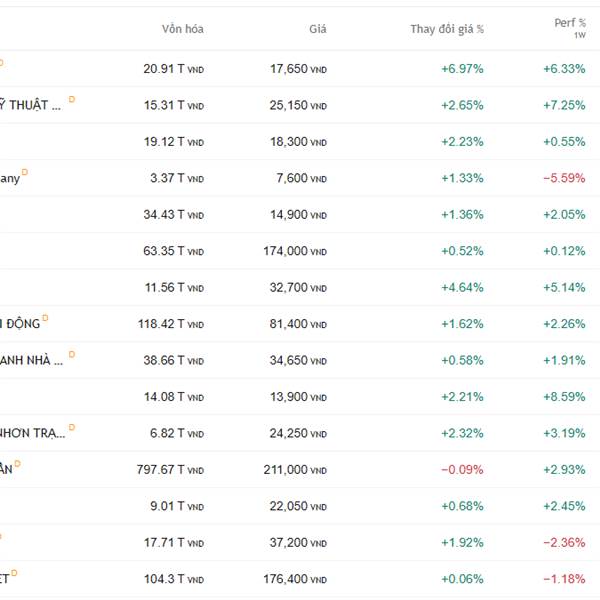This screenshot has width=600, height=600.
Task: Click the −0.09% price change value
Action: point(461,470)
